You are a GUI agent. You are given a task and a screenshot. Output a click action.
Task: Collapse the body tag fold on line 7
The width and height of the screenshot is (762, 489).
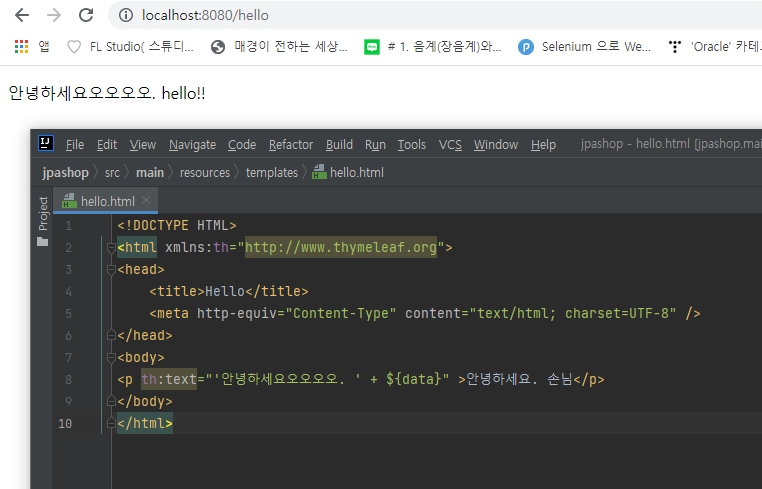(x=111, y=358)
